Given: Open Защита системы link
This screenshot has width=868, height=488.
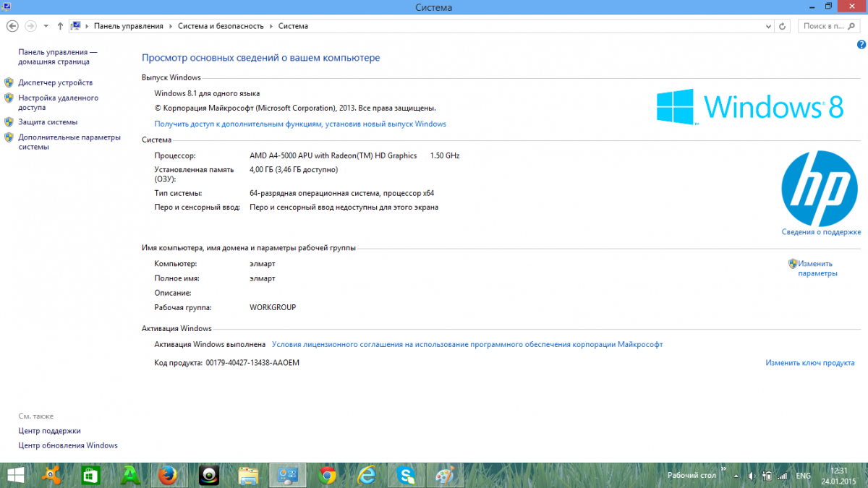Looking at the screenshot, I should pyautogui.click(x=48, y=122).
